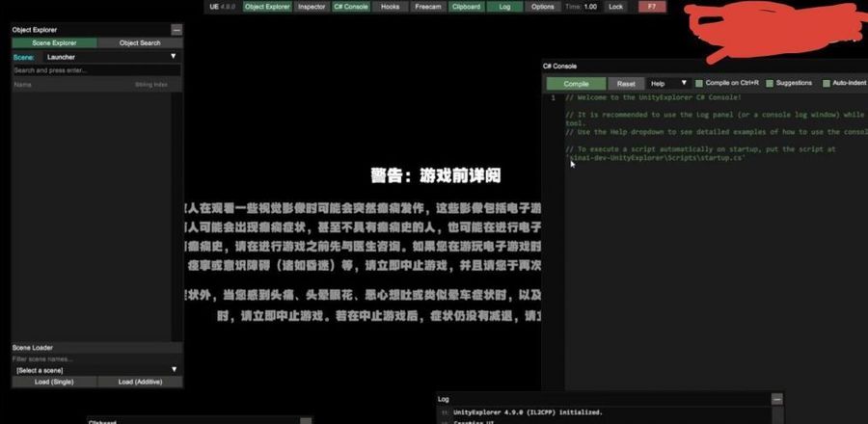
Task: Click the red F7 close-menu button
Action: [x=652, y=6]
